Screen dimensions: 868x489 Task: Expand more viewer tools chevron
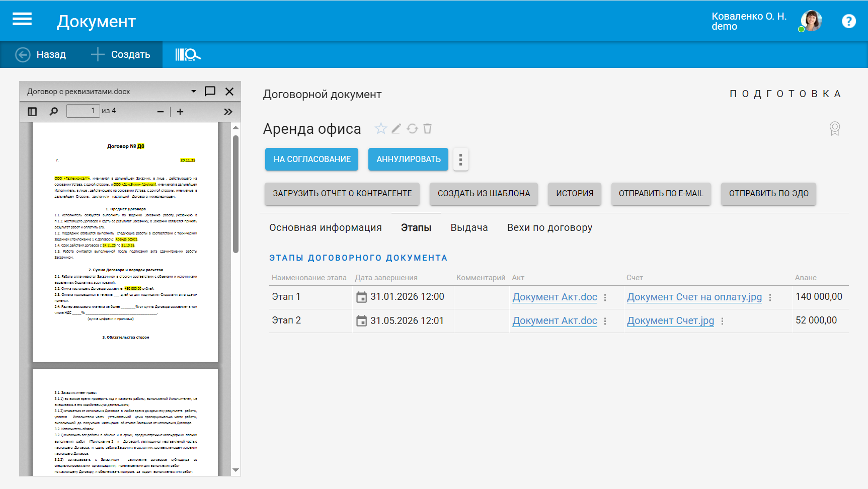(228, 112)
